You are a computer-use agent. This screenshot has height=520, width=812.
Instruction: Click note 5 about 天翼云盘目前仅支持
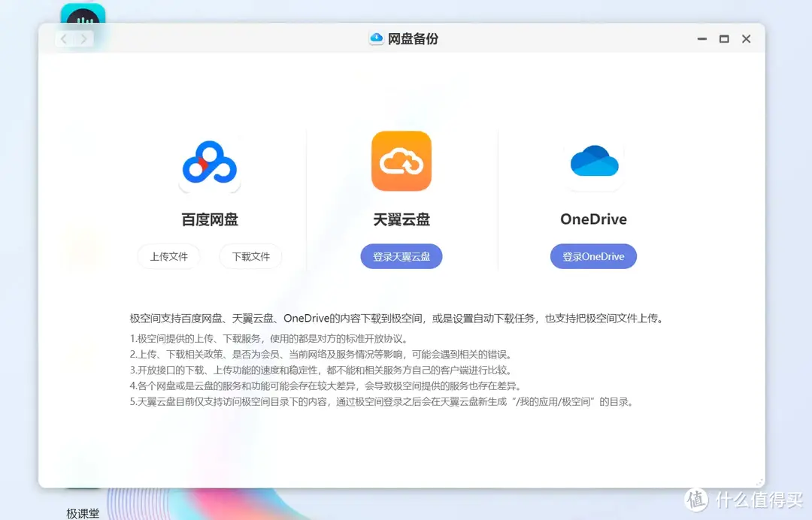[382, 401]
